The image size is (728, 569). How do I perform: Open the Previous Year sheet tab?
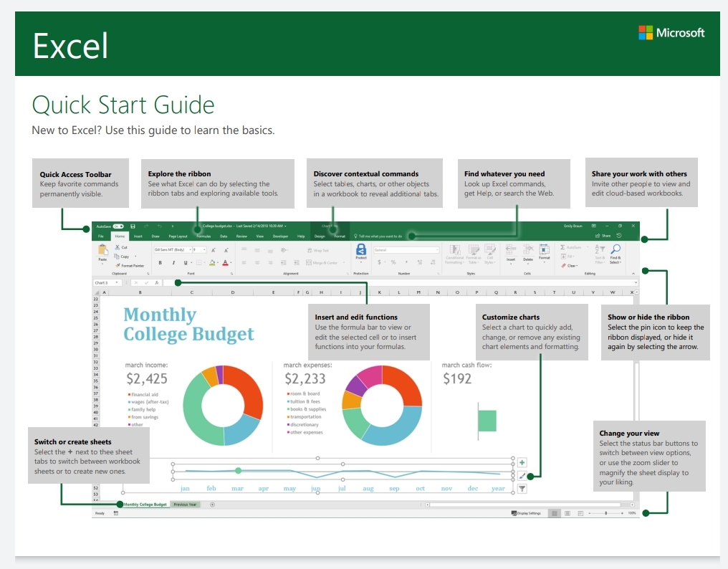[186, 504]
